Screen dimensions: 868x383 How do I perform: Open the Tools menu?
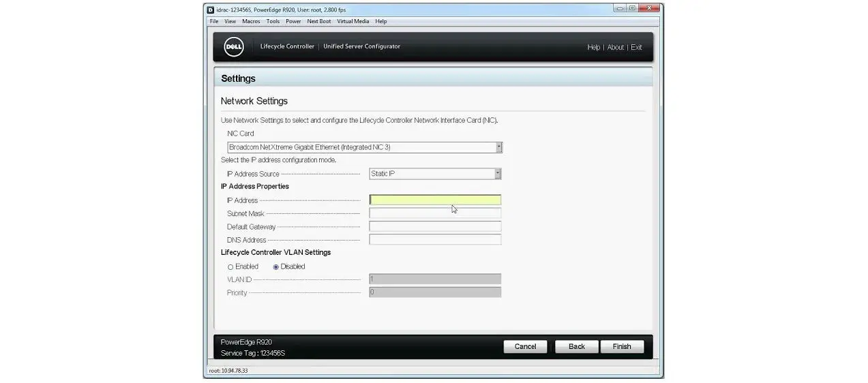pyautogui.click(x=273, y=21)
